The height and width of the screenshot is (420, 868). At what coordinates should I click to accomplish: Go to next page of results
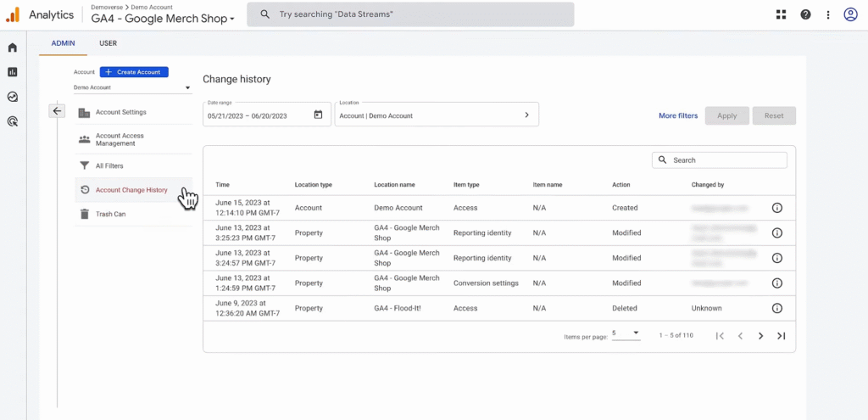760,336
